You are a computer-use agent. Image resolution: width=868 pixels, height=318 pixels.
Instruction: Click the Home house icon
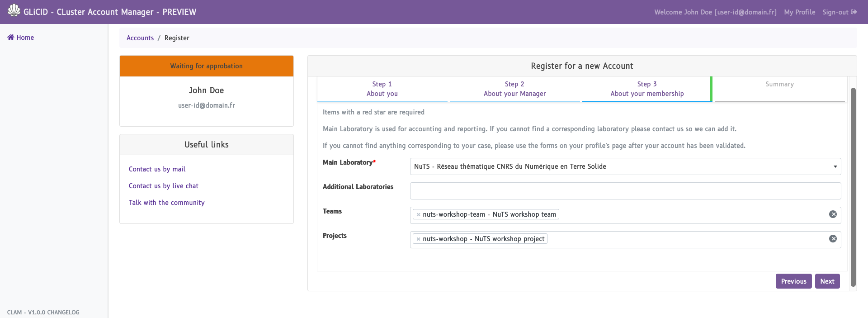[11, 38]
